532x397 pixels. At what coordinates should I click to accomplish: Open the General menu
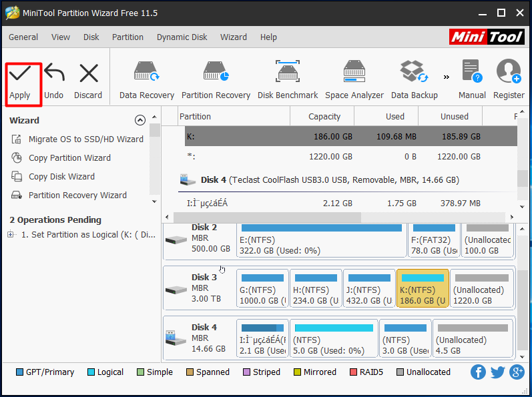point(23,37)
